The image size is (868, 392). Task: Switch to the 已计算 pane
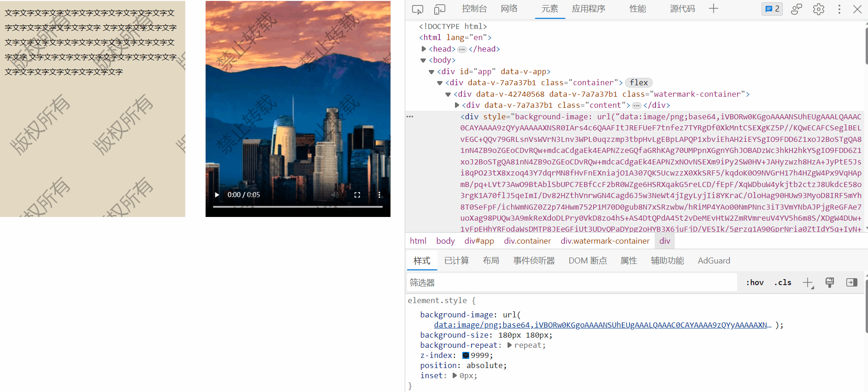pos(456,261)
